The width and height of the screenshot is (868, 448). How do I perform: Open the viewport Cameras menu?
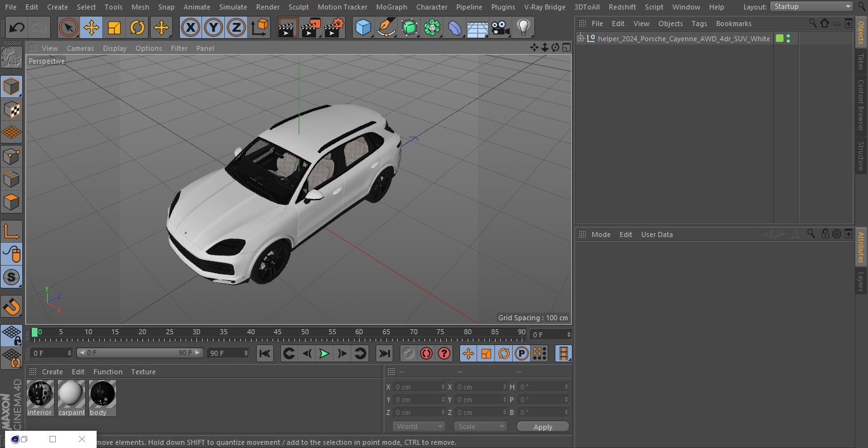(x=80, y=48)
